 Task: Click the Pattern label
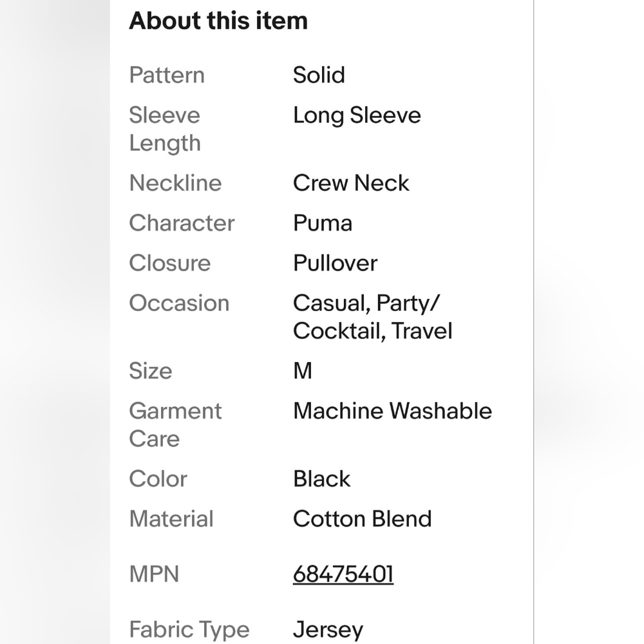tap(166, 75)
